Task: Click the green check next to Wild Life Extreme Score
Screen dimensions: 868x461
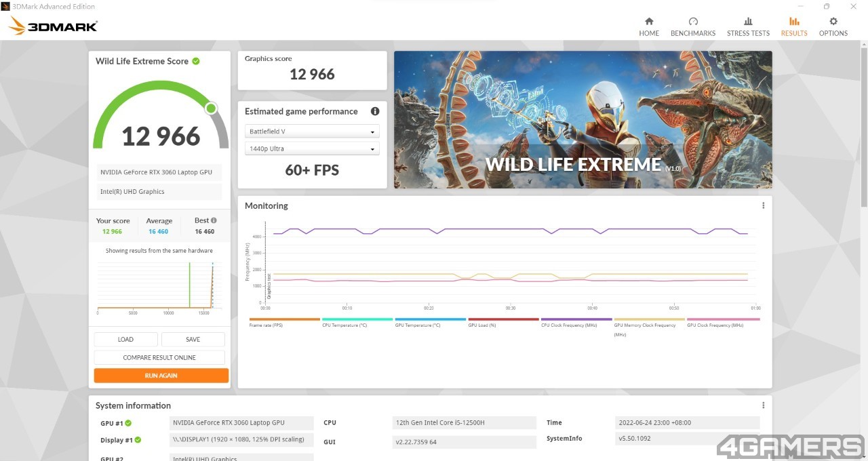Action: tap(196, 61)
